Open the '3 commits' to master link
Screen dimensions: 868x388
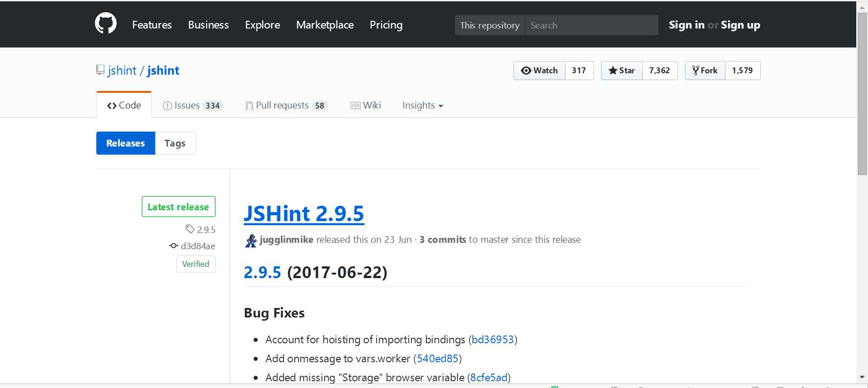[x=443, y=240]
